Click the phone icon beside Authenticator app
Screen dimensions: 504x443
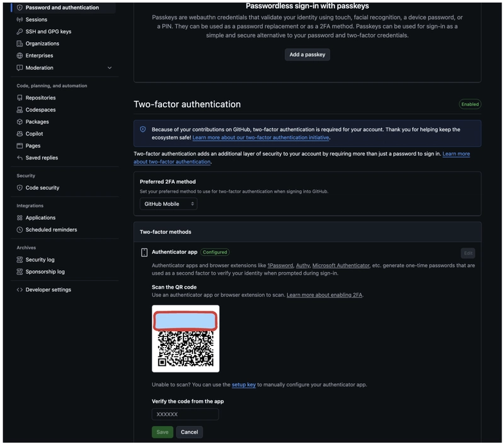click(x=144, y=252)
